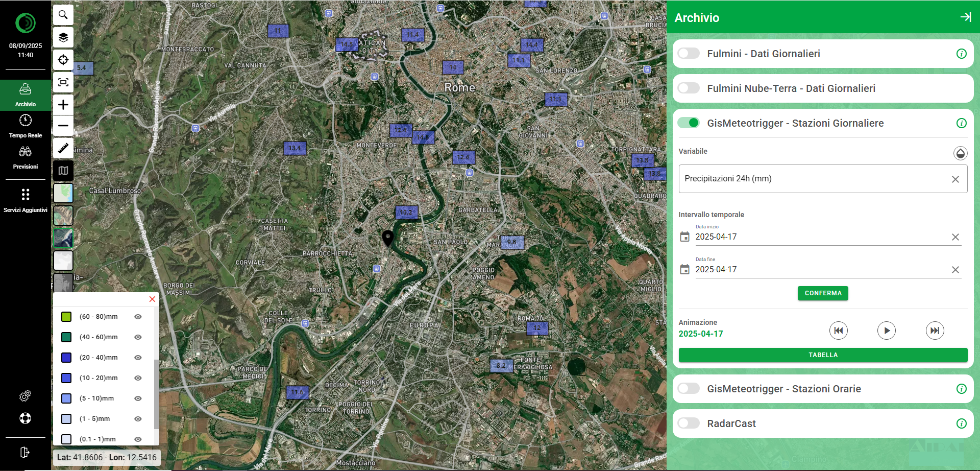Disable GisMeteotrigger Stazioni Giornaliere toggle
This screenshot has width=980, height=471.
(689, 123)
